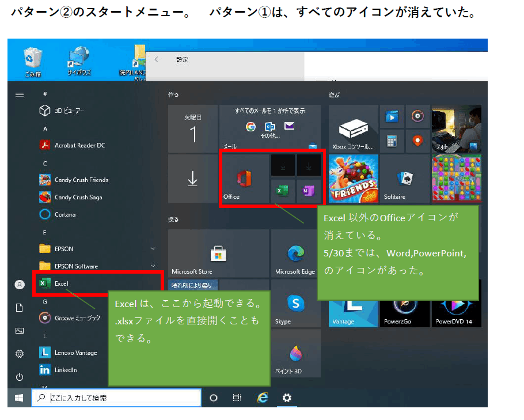Click the Cortana circle on taskbar

(x=213, y=398)
